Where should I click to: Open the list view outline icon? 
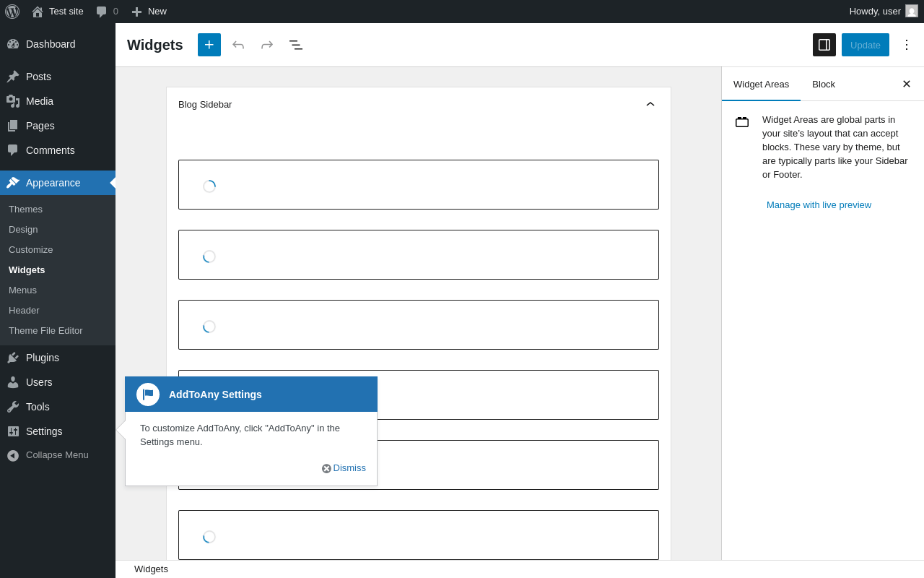(x=296, y=45)
